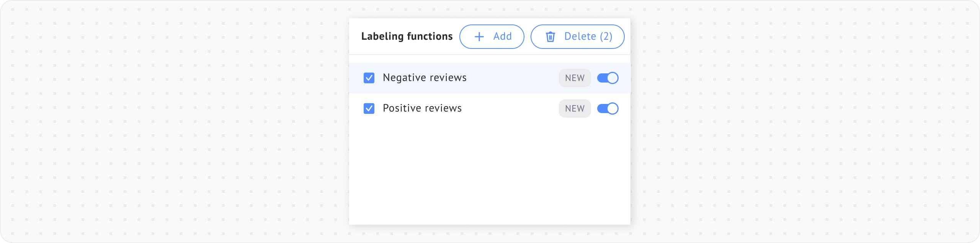Select the Negative reviews label text
The height and width of the screenshot is (243, 980).
coord(425,78)
